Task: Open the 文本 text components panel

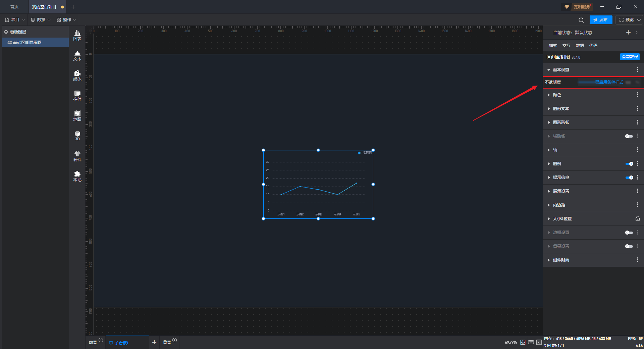Action: coord(77,55)
